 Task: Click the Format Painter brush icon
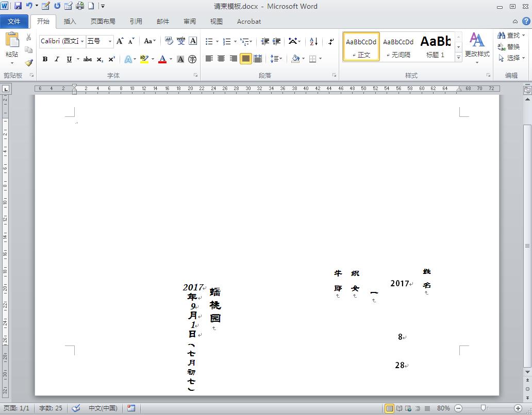click(x=29, y=63)
